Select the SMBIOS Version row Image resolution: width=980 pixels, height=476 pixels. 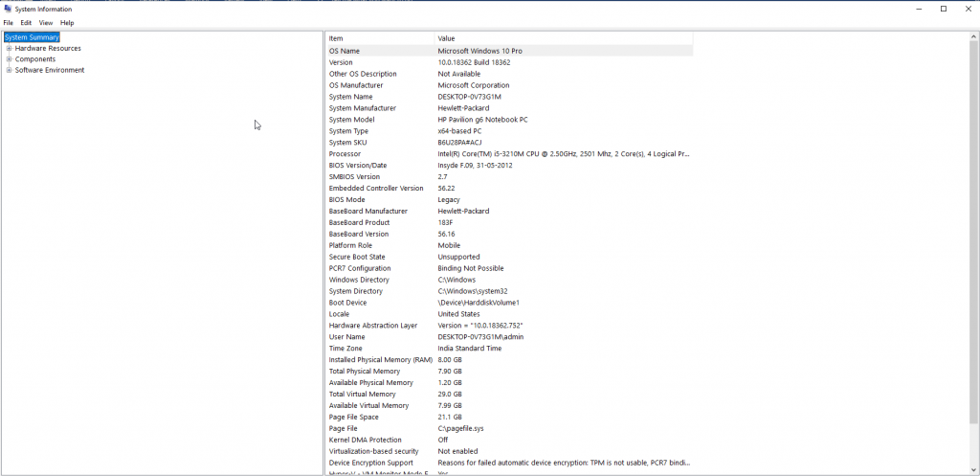[509, 177]
